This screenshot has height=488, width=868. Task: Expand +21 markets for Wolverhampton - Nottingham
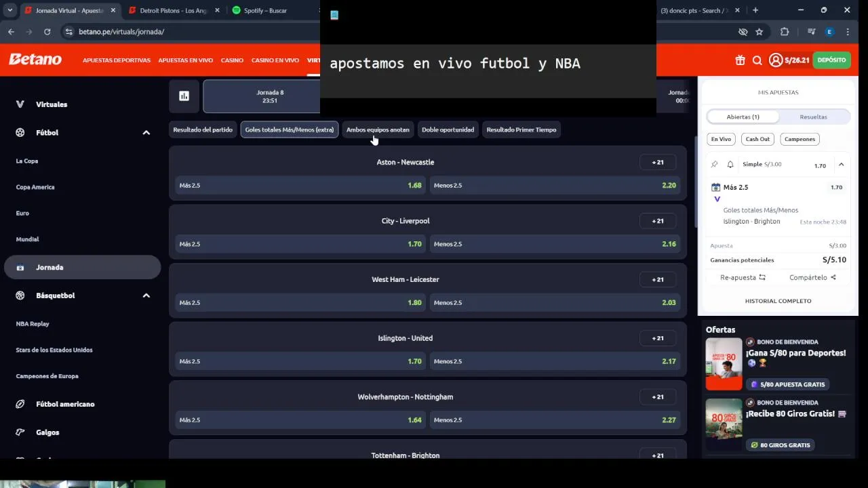point(658,396)
